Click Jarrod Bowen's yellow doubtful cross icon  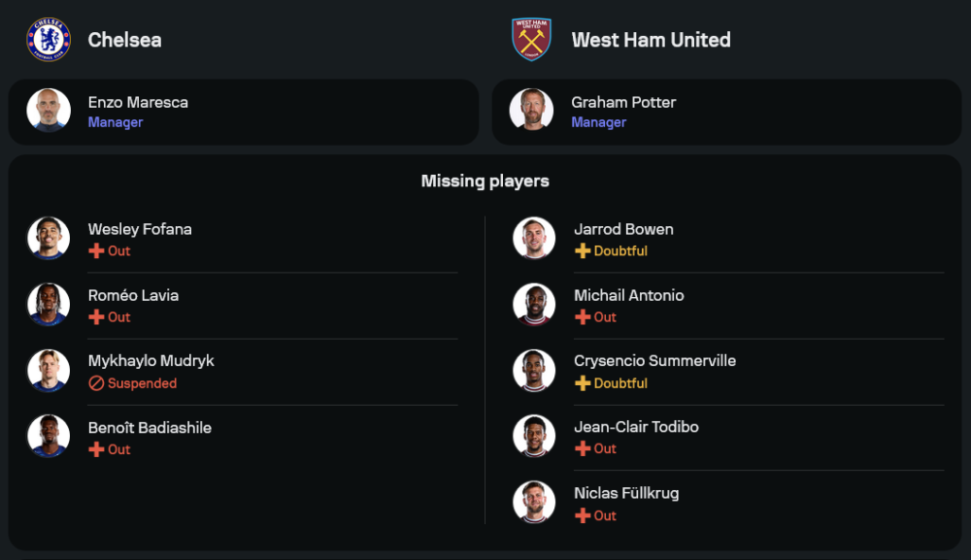pos(583,251)
